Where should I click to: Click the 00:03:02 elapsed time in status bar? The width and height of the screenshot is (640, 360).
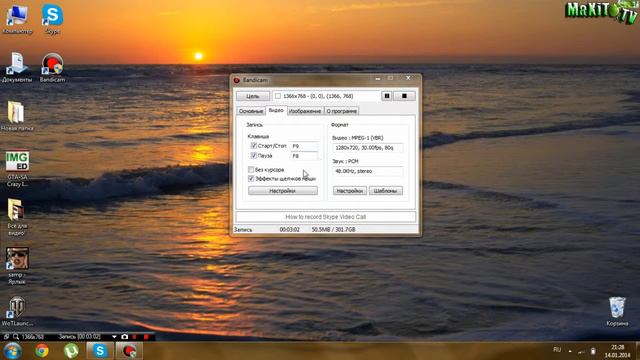(289, 230)
